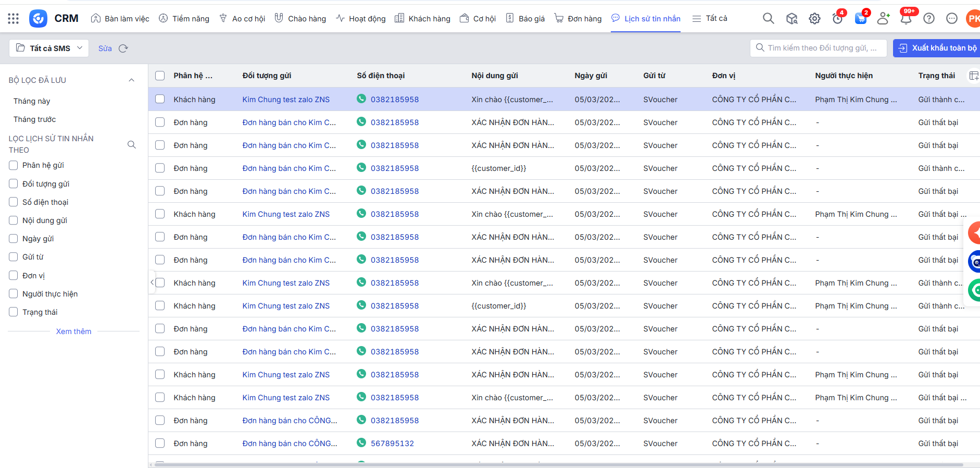Click the add user icon in top bar

click(x=883, y=19)
